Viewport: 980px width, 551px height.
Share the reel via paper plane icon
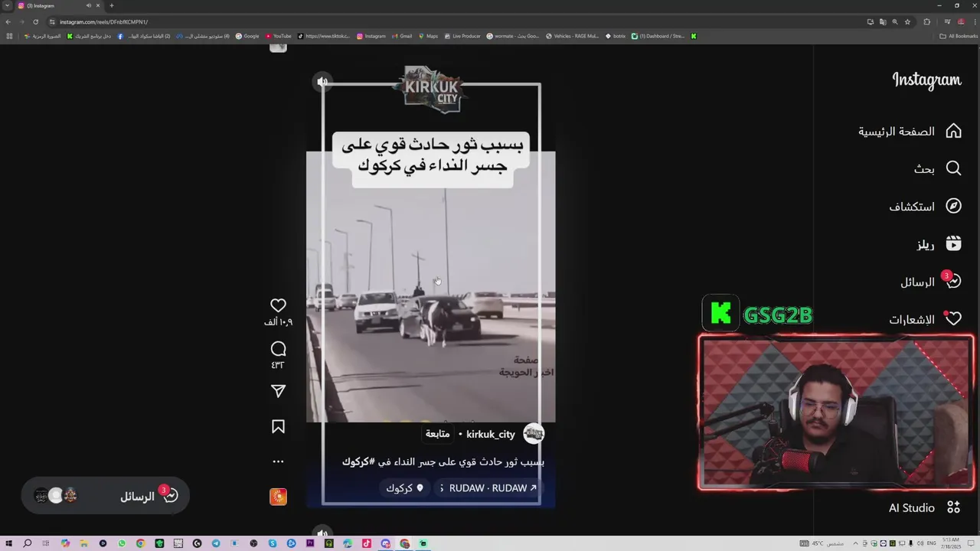(278, 391)
